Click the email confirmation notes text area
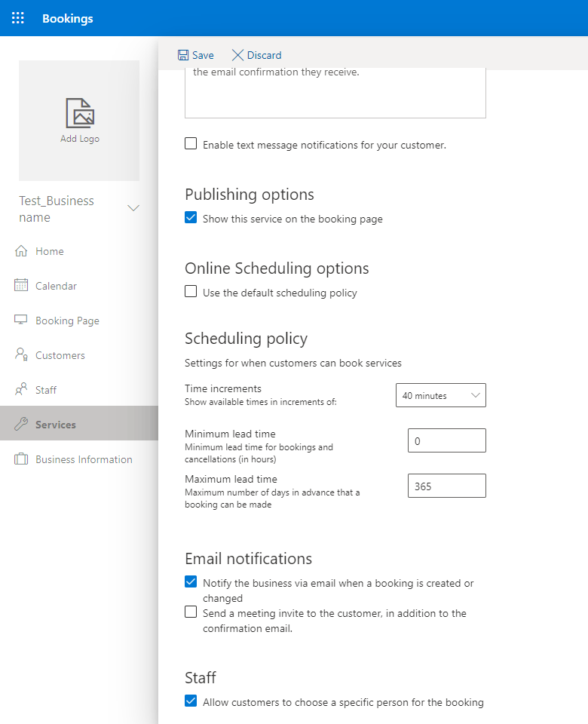This screenshot has height=724, width=588. (x=335, y=93)
